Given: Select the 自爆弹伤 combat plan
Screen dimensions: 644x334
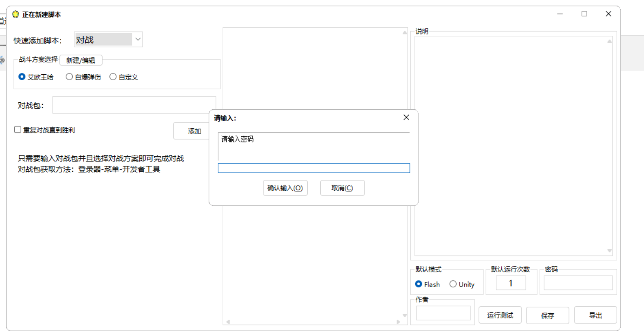Looking at the screenshot, I should click(x=69, y=77).
